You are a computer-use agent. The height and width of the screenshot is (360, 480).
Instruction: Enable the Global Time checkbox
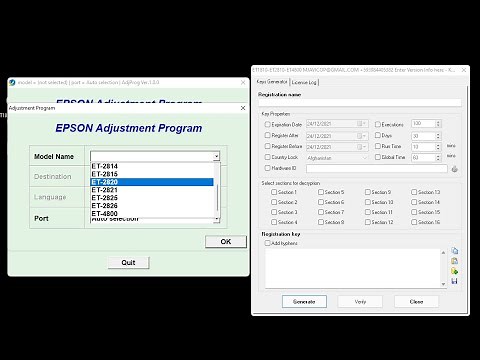click(x=378, y=157)
